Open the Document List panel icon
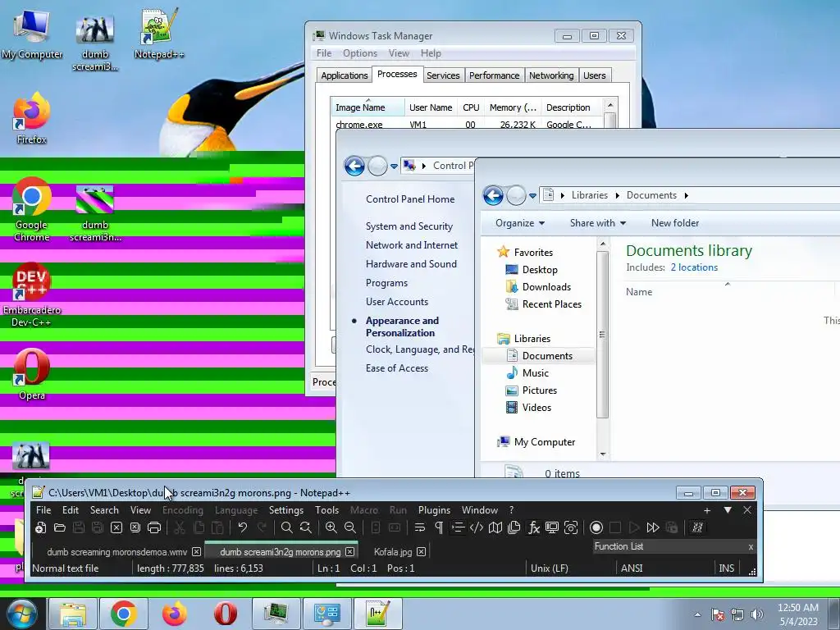The width and height of the screenshot is (840, 630). pos(514,527)
